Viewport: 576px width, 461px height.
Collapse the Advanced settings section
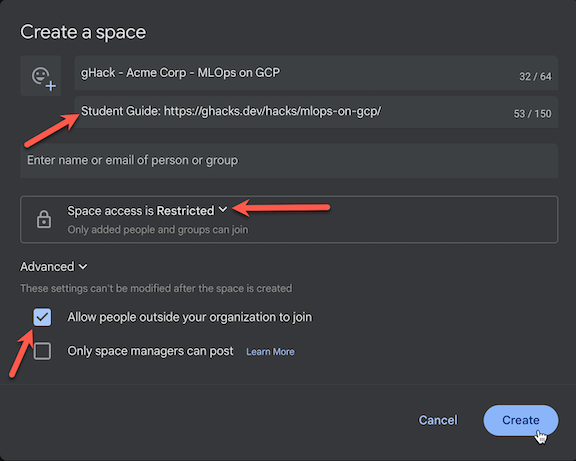pyautogui.click(x=54, y=267)
